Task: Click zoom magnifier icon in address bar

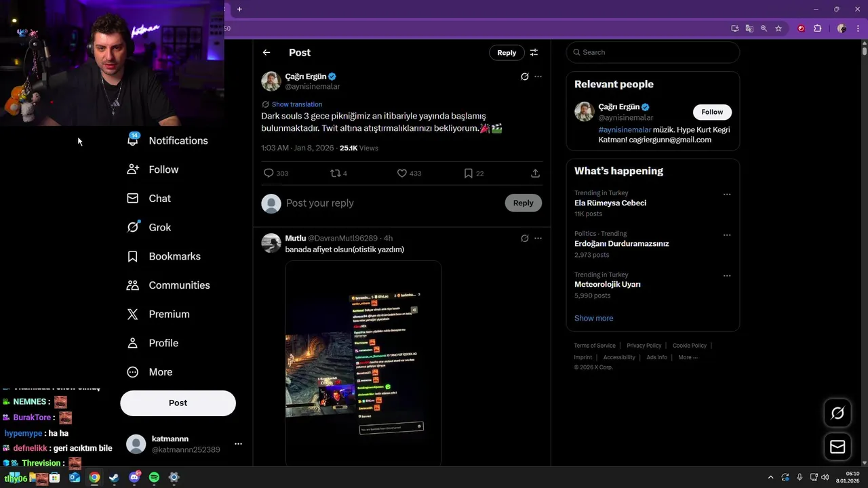Action: point(764,28)
